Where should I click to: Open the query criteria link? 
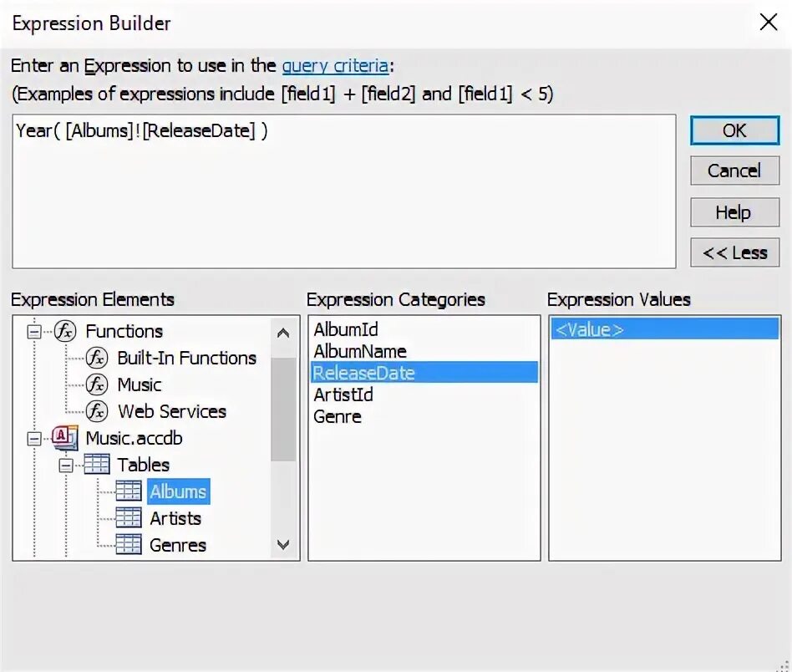click(335, 66)
